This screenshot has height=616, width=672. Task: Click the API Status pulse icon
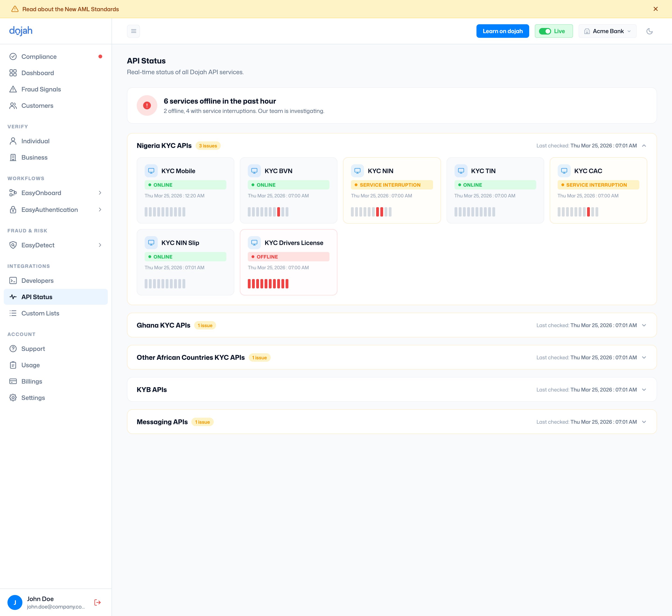(x=13, y=297)
